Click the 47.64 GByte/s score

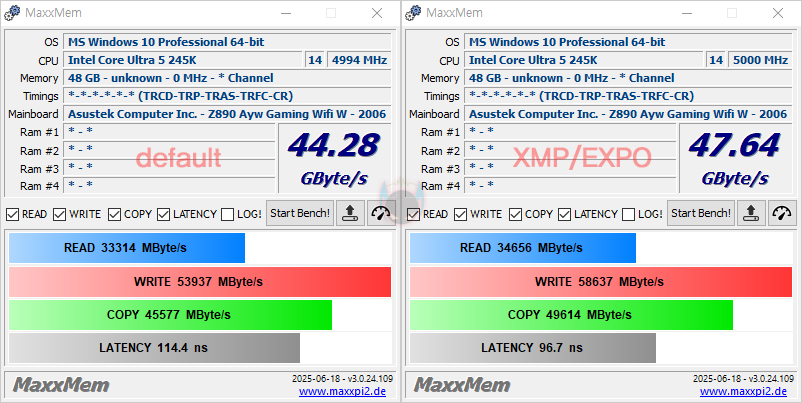click(735, 158)
